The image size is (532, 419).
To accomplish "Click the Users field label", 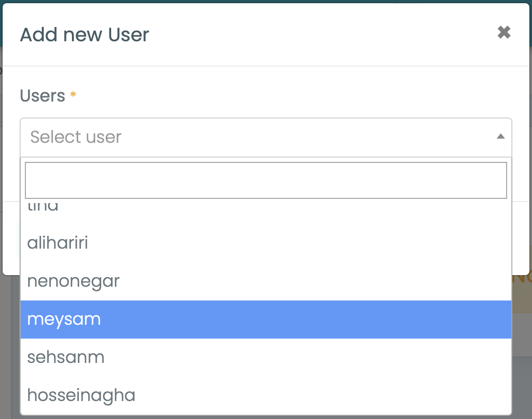I will click(42, 96).
